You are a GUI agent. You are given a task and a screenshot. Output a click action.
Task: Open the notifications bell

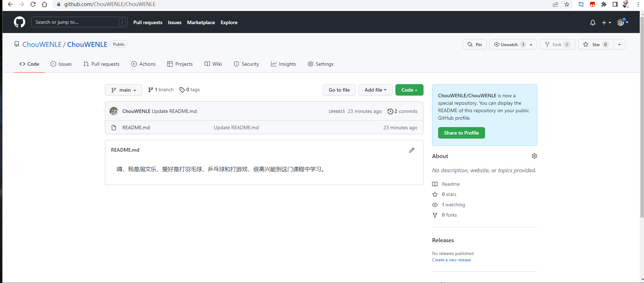[x=592, y=22]
